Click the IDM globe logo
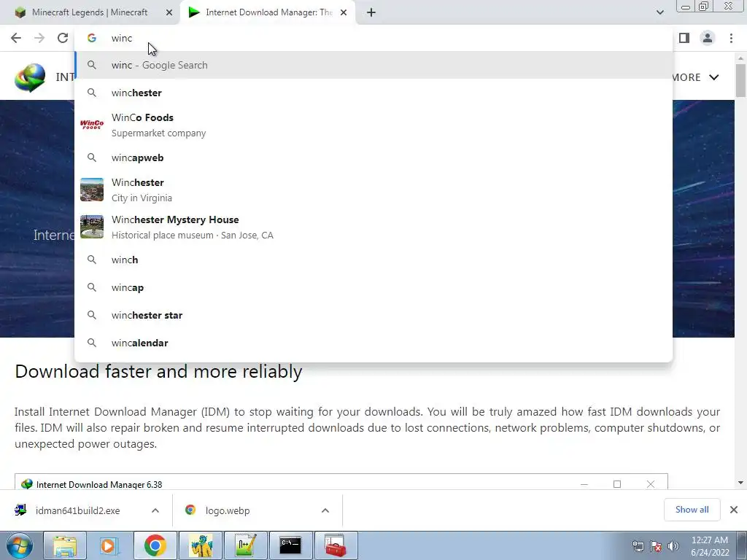The image size is (747, 560). point(30,77)
